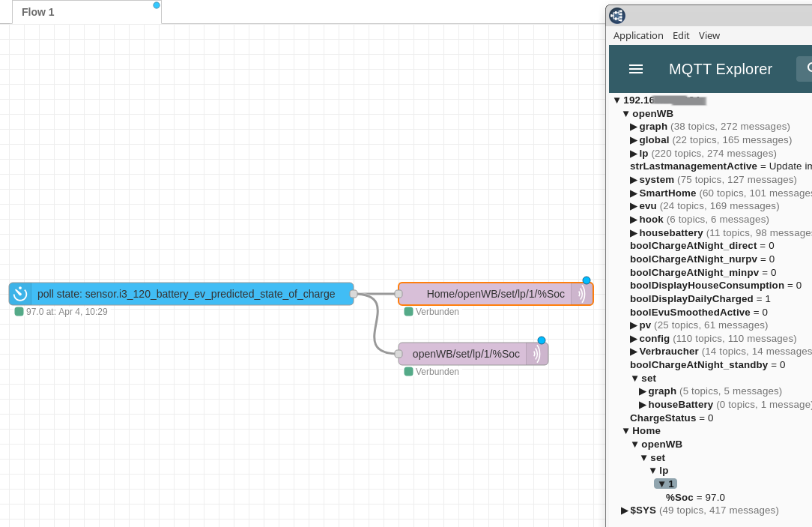The height and width of the screenshot is (527, 812).
Task: Click the antenna icon on Home/openWB/set/lp/1/%Soc node
Action: coord(581,294)
